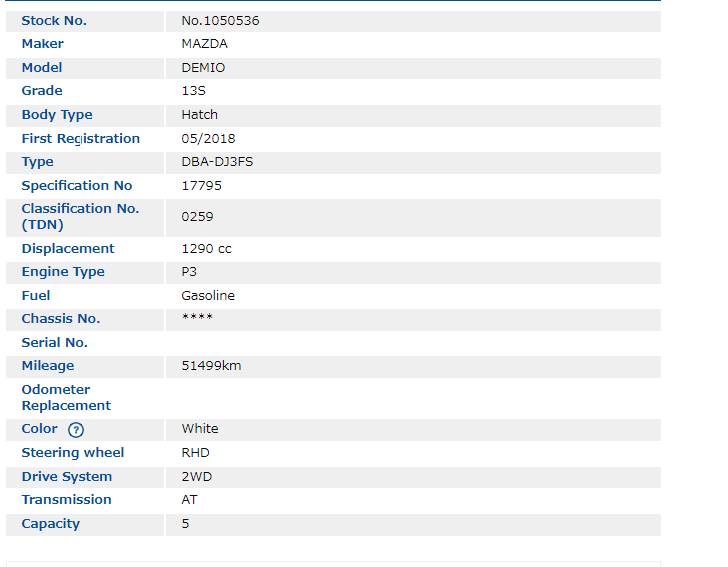Select the mileage value 51499km

[x=211, y=366]
